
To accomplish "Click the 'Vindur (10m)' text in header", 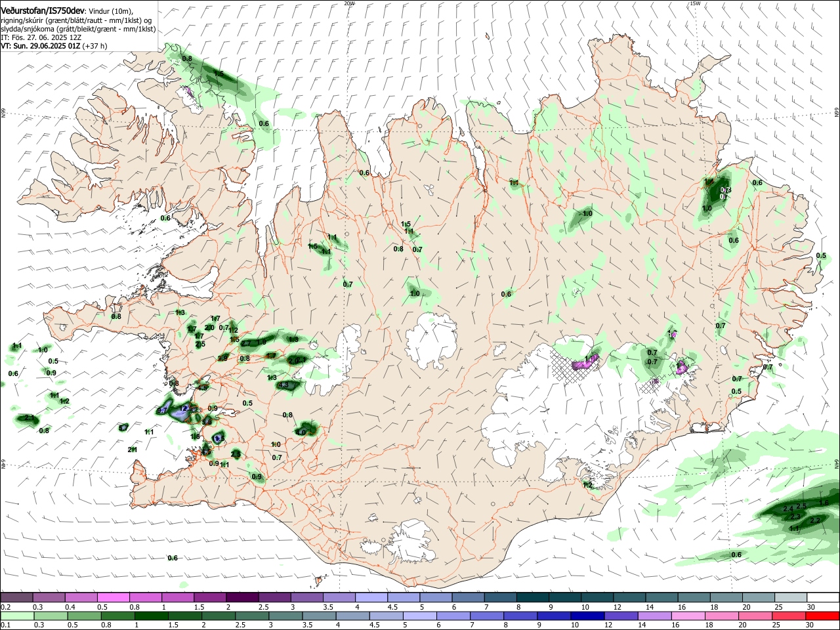I will [111, 12].
